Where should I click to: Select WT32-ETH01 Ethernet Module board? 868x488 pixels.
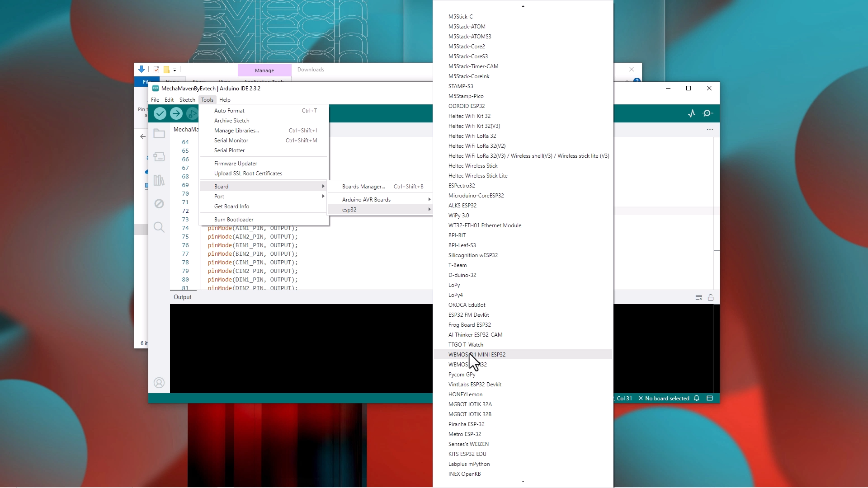523,225
